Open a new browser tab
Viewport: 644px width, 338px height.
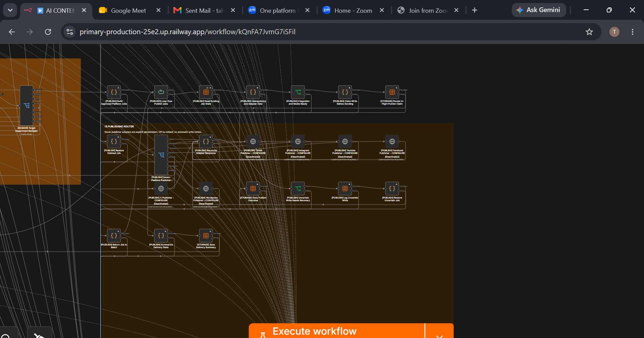pyautogui.click(x=475, y=10)
